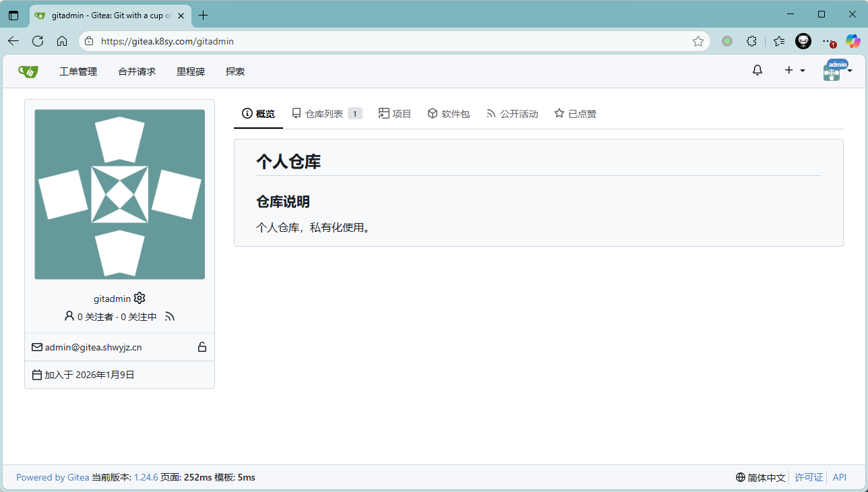The image size is (868, 492).
Task: Bookmark page with the star icon
Action: (x=698, y=41)
